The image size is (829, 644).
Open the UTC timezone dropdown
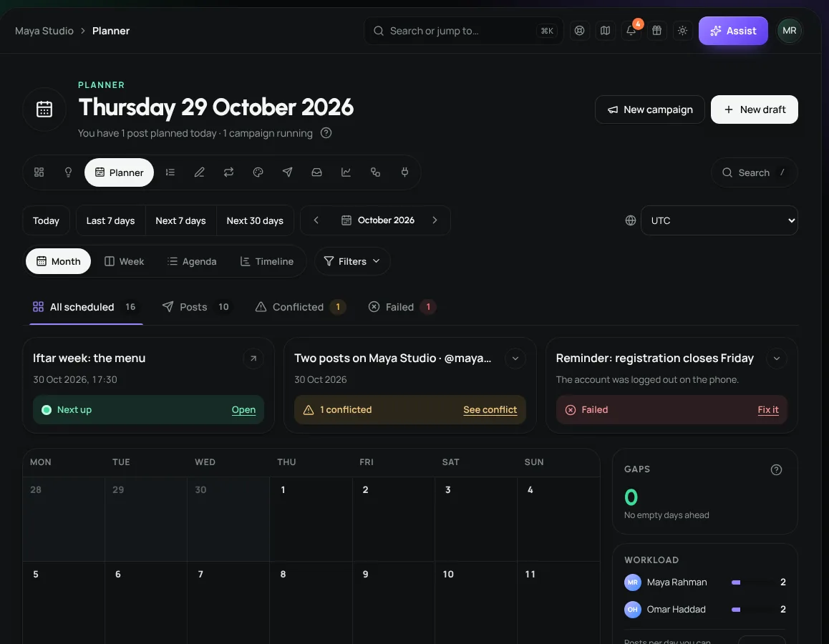[719, 220]
